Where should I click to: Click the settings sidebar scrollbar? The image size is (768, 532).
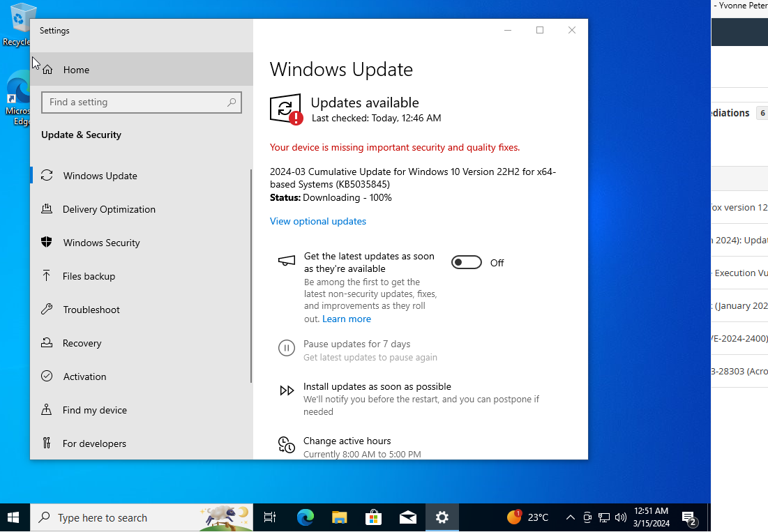(x=251, y=276)
